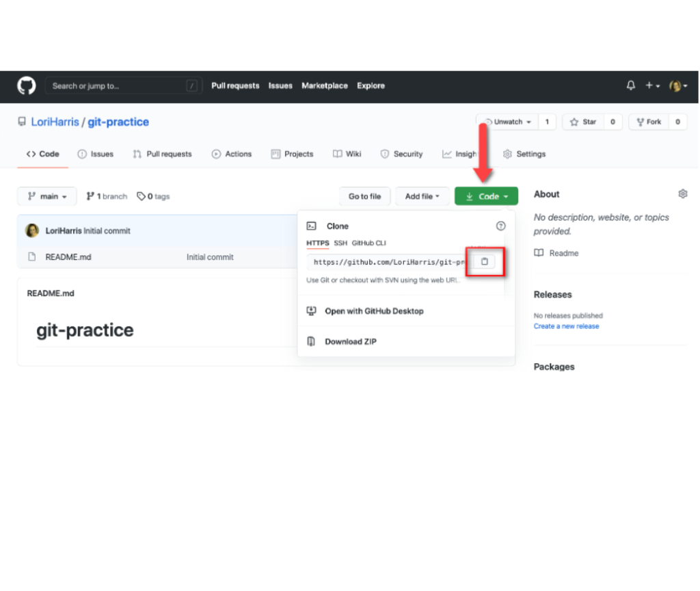Select the SSH clone tab
Image resolution: width=700 pixels, height=591 pixels.
pos(340,244)
